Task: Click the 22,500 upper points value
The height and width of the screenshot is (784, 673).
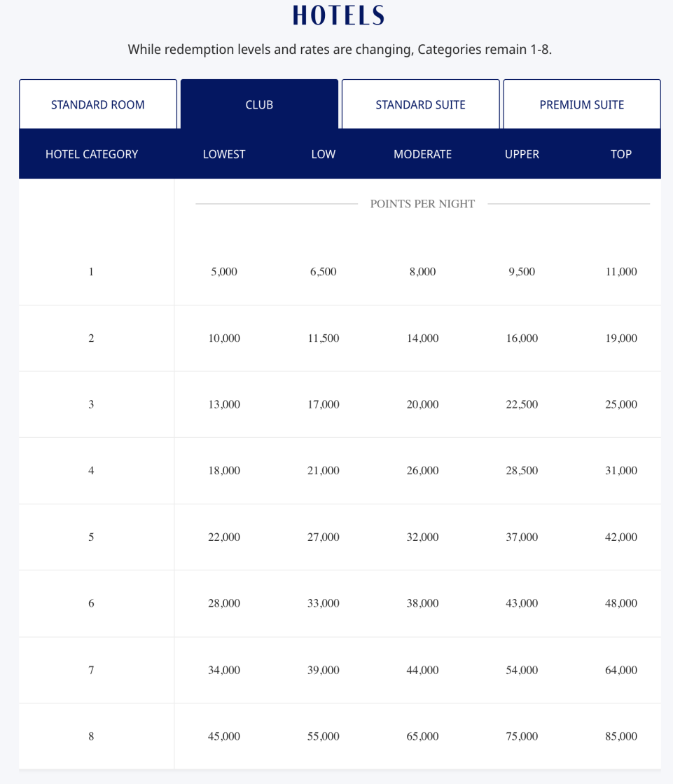Action: (x=522, y=404)
